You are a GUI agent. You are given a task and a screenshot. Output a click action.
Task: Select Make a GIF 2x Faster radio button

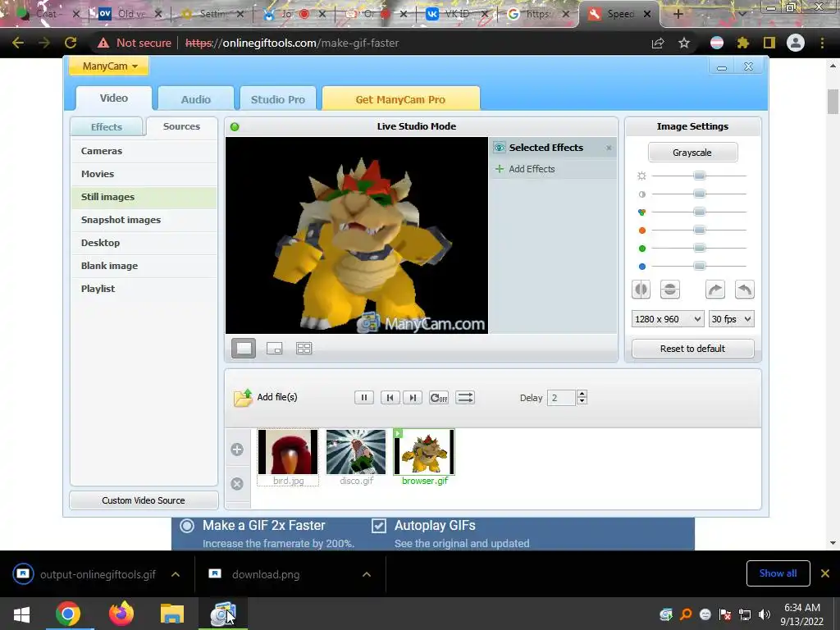[x=187, y=526]
